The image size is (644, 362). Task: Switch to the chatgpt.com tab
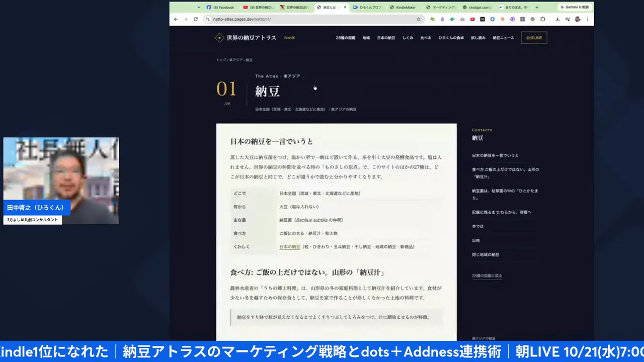(477, 8)
